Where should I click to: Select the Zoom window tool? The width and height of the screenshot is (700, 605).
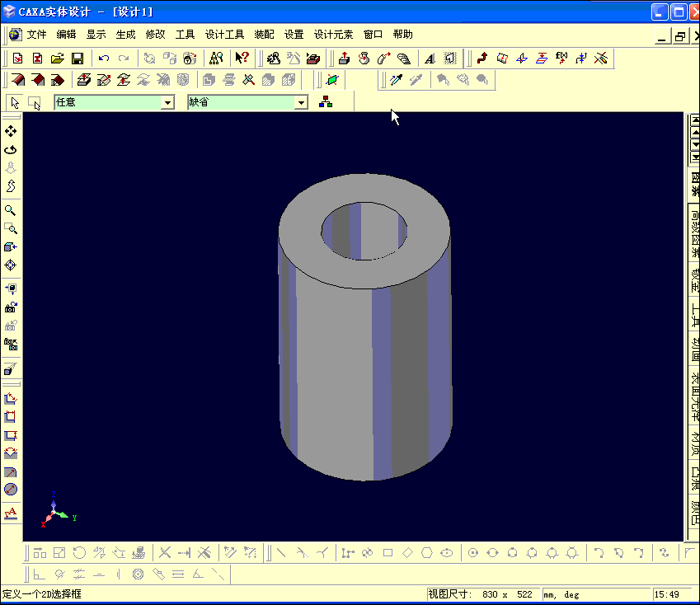[x=11, y=228]
